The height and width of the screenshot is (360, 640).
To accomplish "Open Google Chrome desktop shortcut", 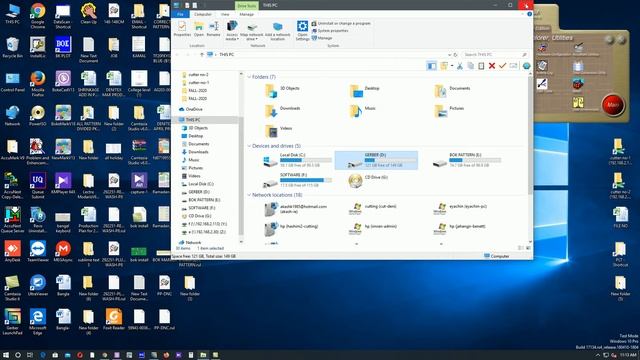I will point(38,16).
